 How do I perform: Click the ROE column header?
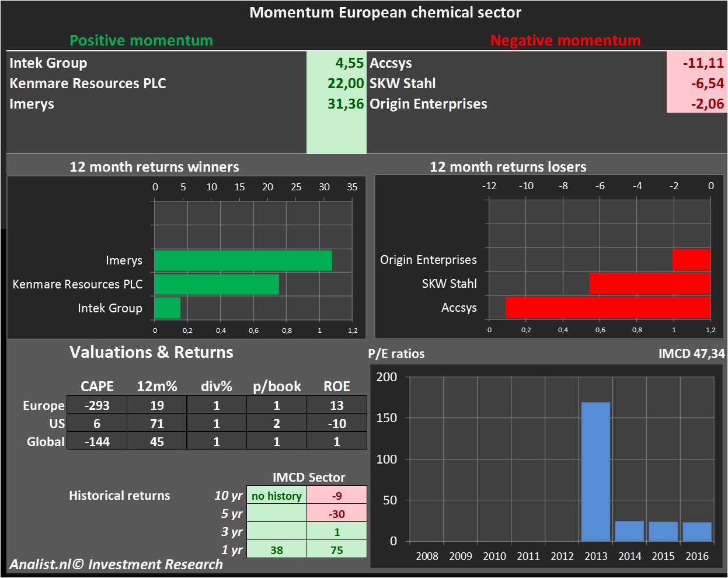(x=337, y=387)
